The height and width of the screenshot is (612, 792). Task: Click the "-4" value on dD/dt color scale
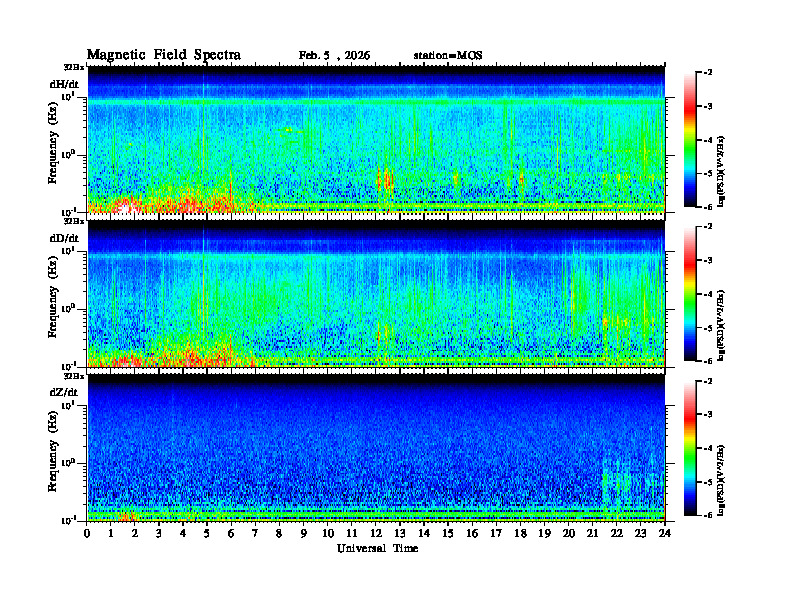point(708,294)
